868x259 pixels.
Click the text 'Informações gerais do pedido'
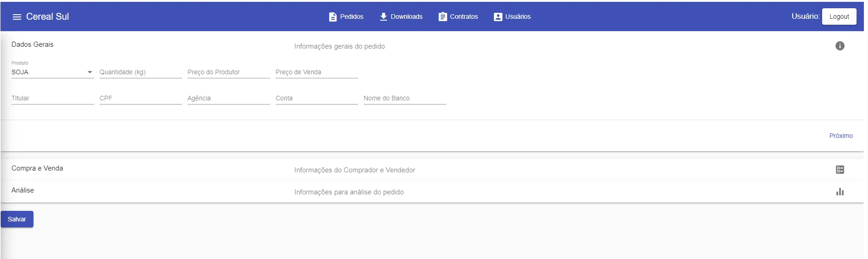pyautogui.click(x=339, y=46)
